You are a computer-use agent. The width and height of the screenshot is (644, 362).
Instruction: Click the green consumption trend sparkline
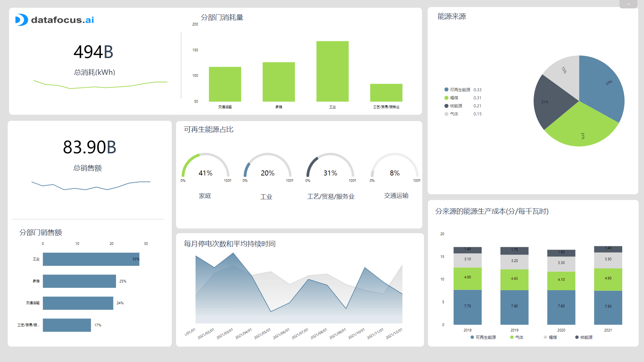pos(100,84)
